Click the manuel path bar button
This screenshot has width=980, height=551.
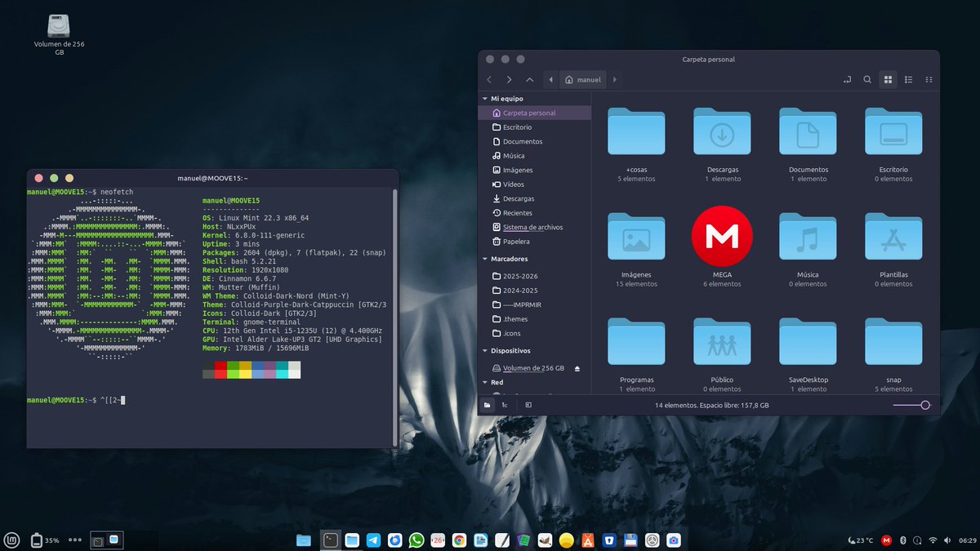click(x=583, y=80)
